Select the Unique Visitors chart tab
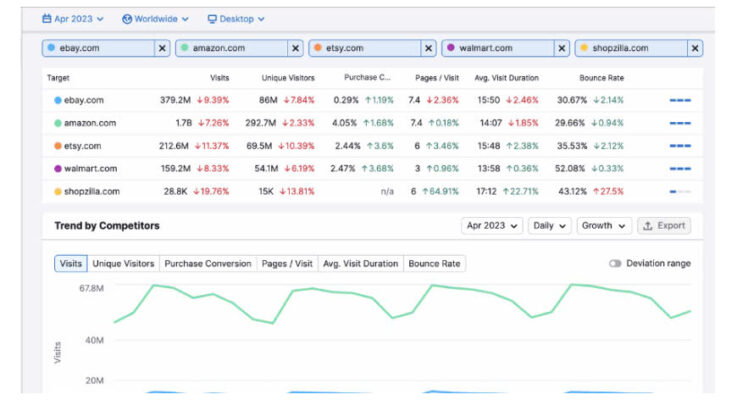748x400 pixels. (x=123, y=264)
